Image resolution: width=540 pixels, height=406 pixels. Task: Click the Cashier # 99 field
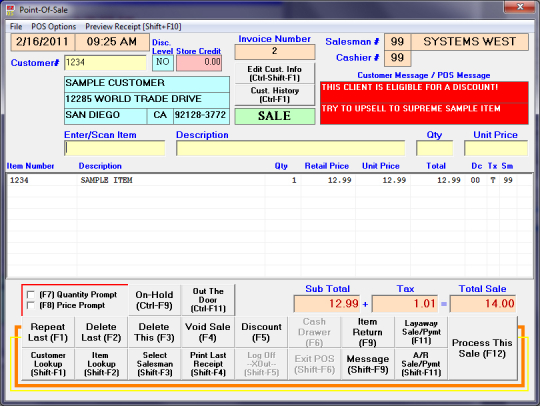(x=397, y=58)
